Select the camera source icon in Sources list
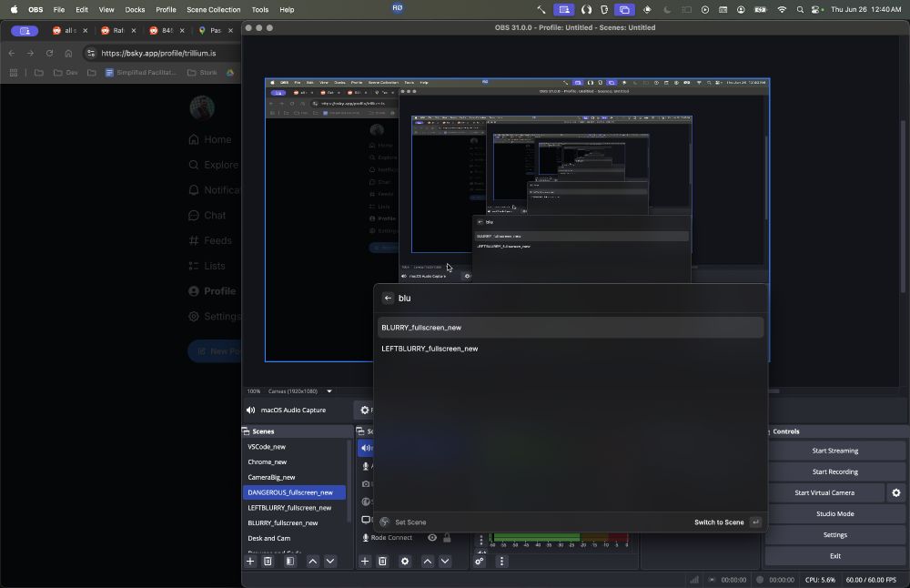910x588 pixels. click(x=366, y=483)
